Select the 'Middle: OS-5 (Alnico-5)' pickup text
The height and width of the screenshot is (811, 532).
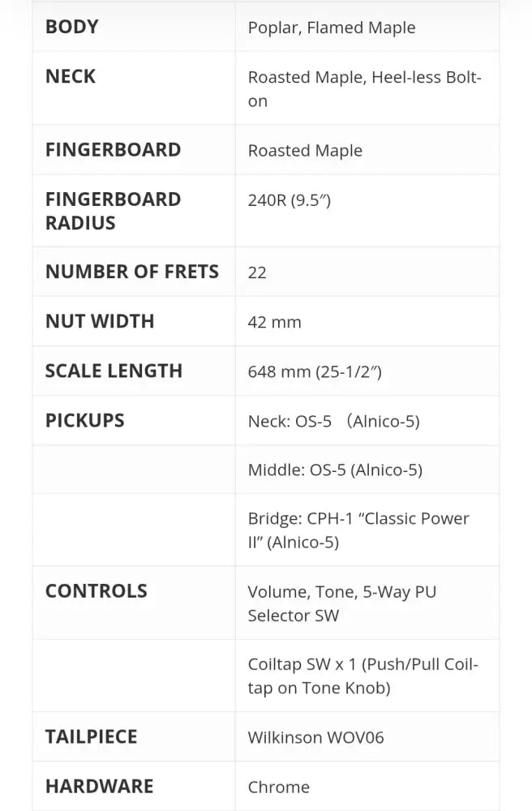(335, 470)
